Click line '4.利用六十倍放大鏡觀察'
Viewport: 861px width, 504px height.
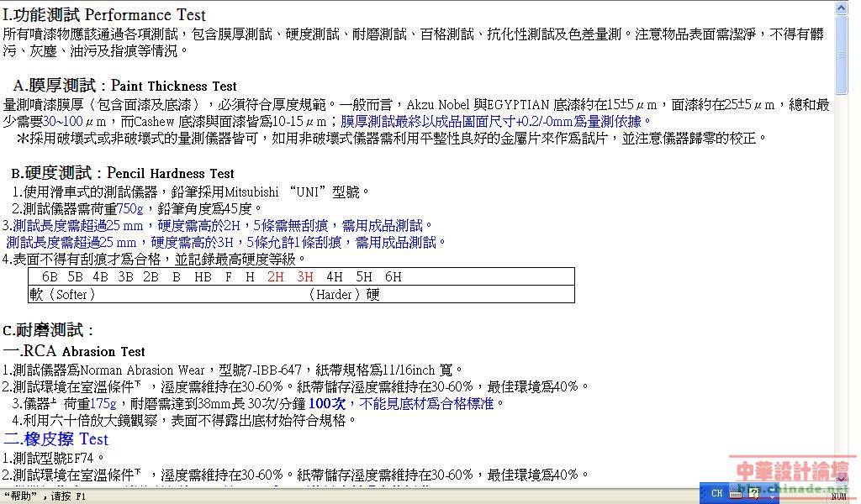coord(184,421)
